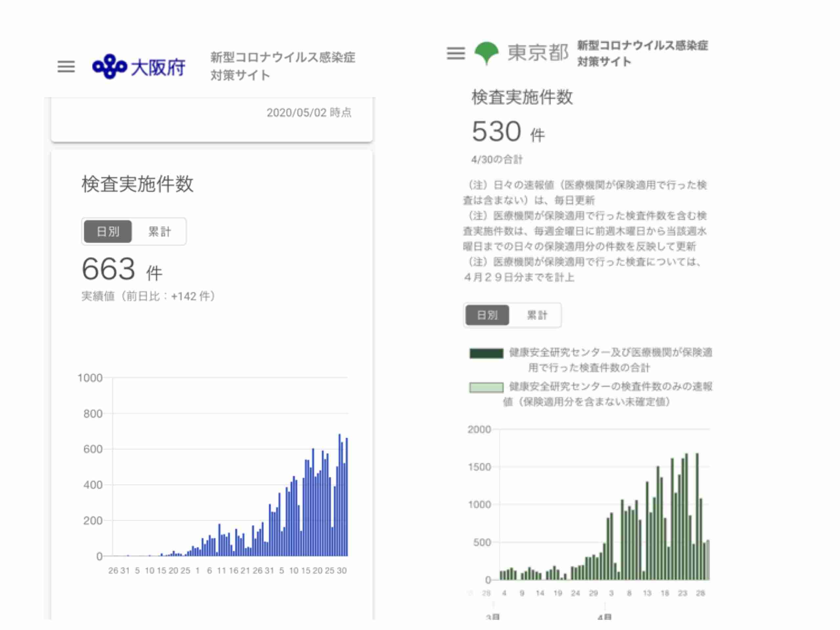This screenshot has height=630, width=840.
Task: Toggle dark green legend swatch in Tokyo chart
Action: point(487,353)
